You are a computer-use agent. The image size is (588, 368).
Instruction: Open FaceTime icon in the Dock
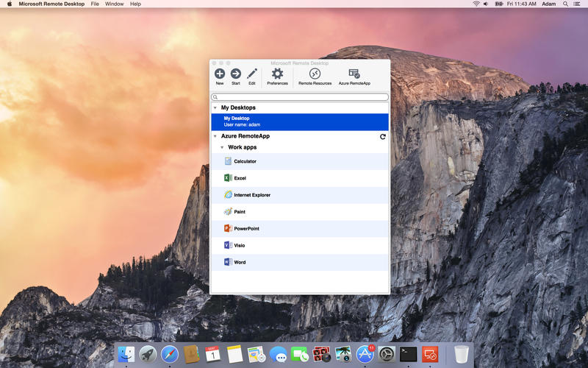(300, 354)
